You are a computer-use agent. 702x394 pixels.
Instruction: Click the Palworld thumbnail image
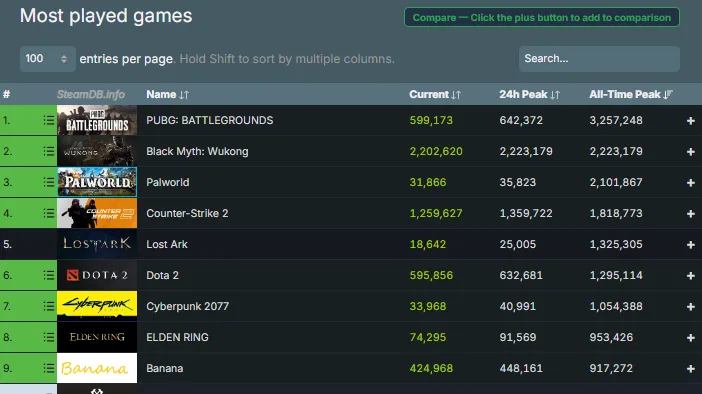click(97, 182)
